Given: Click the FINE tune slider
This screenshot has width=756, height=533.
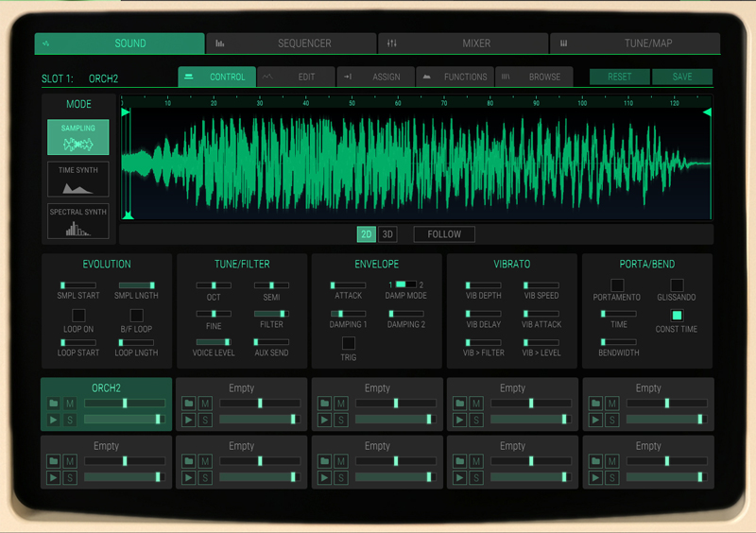Looking at the screenshot, I should pyautogui.click(x=214, y=314).
